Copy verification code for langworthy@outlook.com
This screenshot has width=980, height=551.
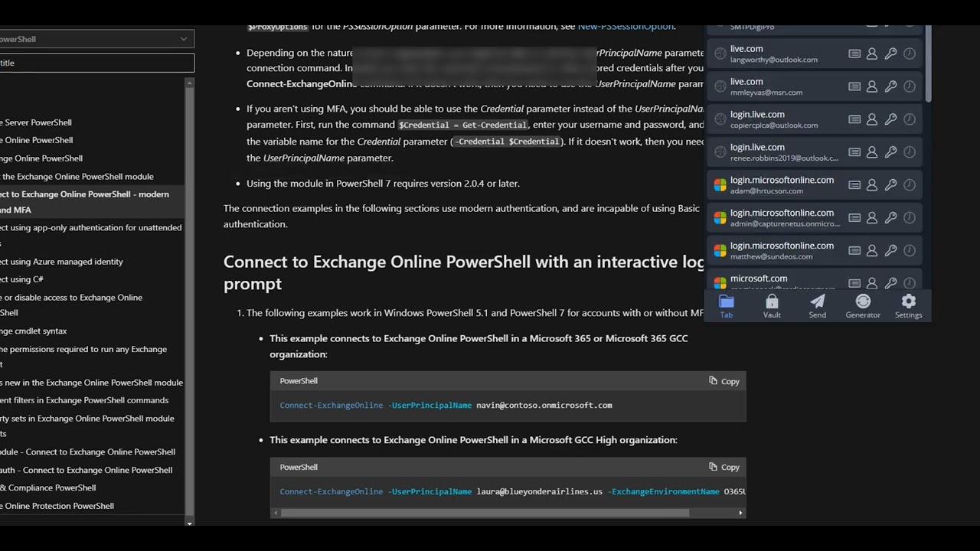tap(910, 54)
